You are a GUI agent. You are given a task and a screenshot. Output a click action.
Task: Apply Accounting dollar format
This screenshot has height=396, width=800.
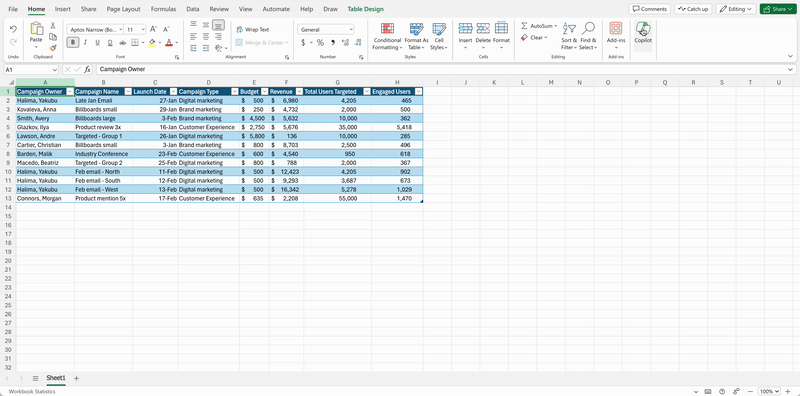pyautogui.click(x=303, y=42)
